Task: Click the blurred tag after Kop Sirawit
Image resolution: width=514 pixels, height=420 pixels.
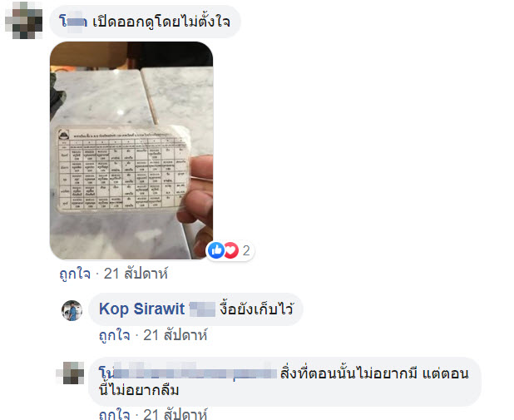Action: 203,309
